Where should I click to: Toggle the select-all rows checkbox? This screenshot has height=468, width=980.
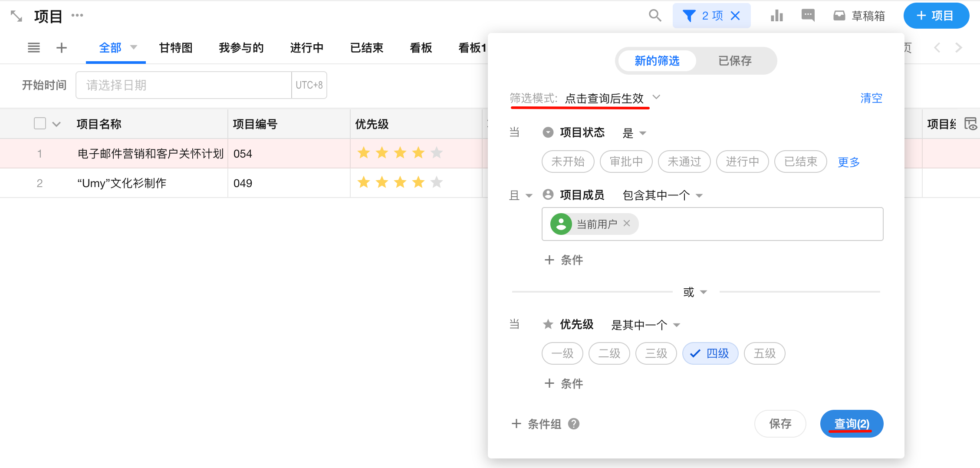[40, 124]
